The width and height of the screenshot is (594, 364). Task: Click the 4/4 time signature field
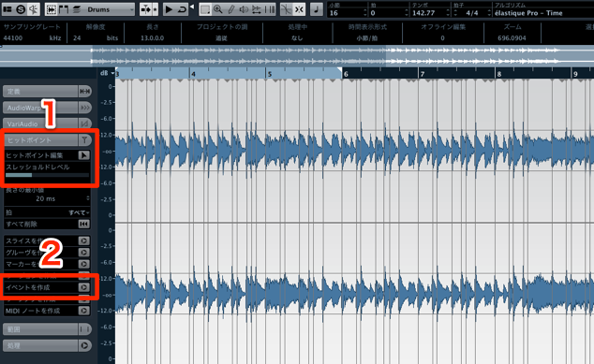[x=471, y=13]
